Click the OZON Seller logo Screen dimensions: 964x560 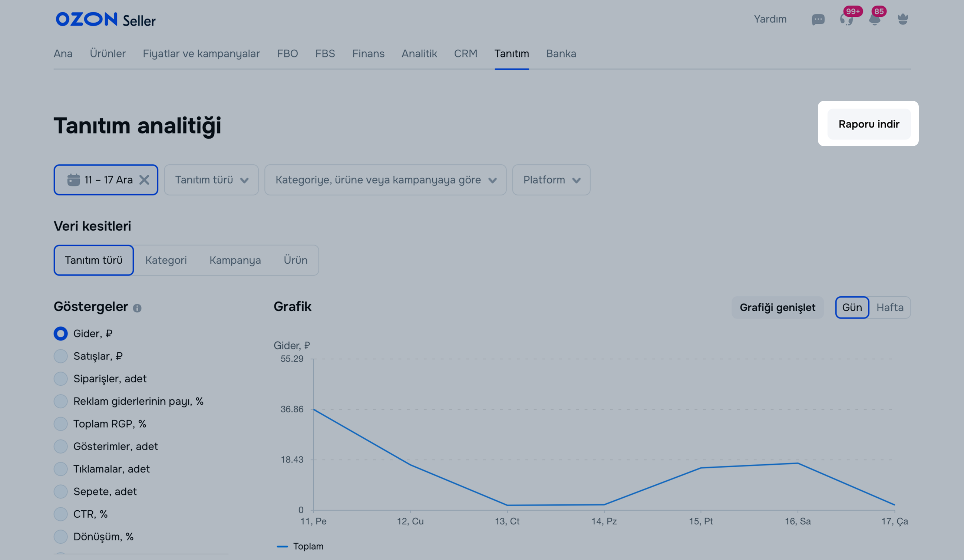click(x=106, y=20)
